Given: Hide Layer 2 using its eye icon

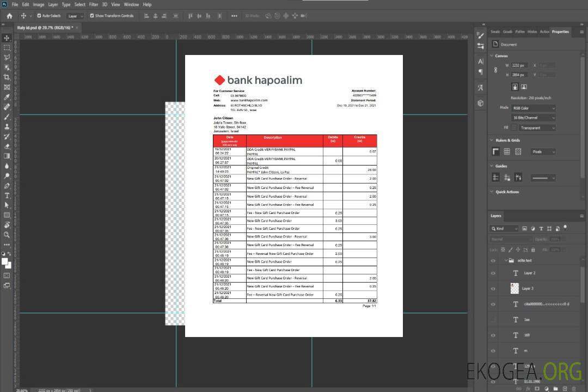Looking at the screenshot, I should click(493, 273).
